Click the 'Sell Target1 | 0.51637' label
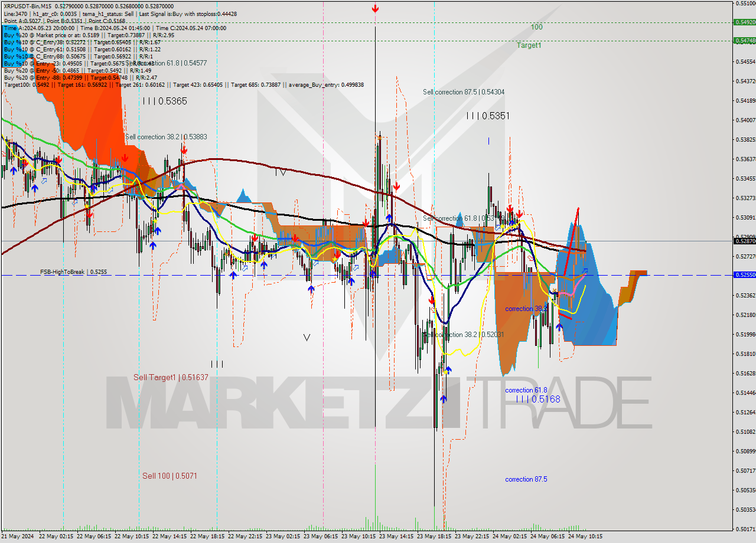 click(171, 377)
